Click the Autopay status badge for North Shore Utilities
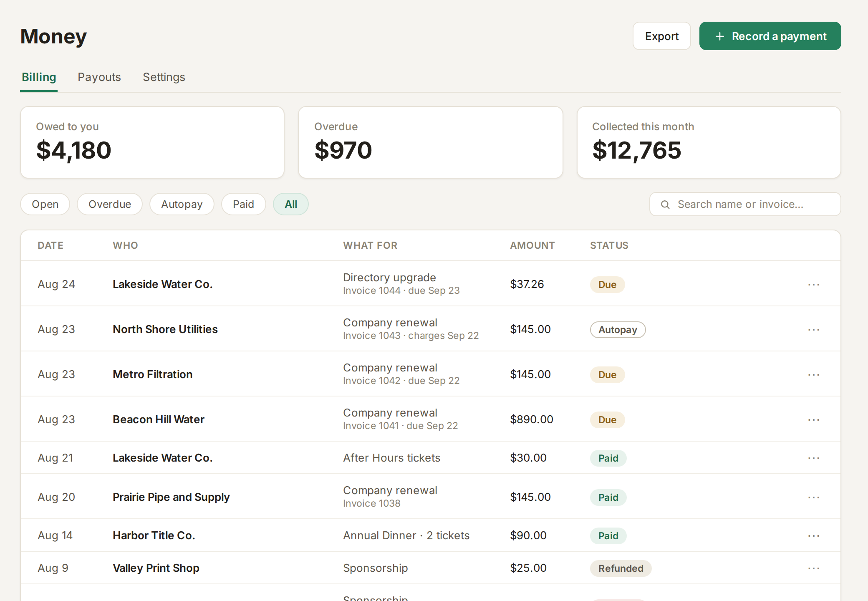Screen dimensions: 868x601 point(618,330)
